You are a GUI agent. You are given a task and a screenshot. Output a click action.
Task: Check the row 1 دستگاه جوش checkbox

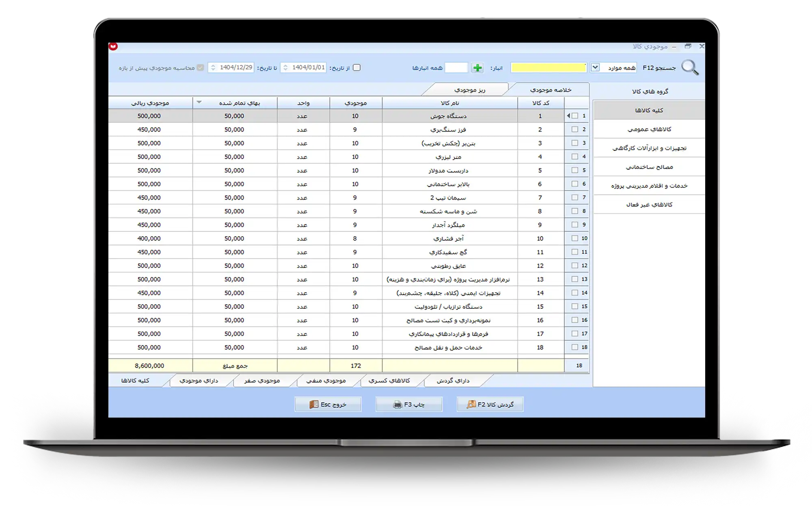pyautogui.click(x=574, y=116)
